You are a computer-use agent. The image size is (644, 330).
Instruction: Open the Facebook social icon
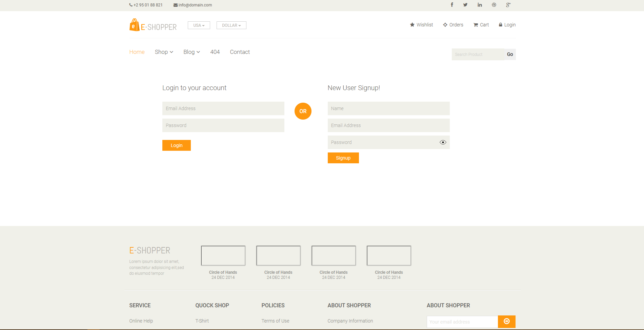452,5
